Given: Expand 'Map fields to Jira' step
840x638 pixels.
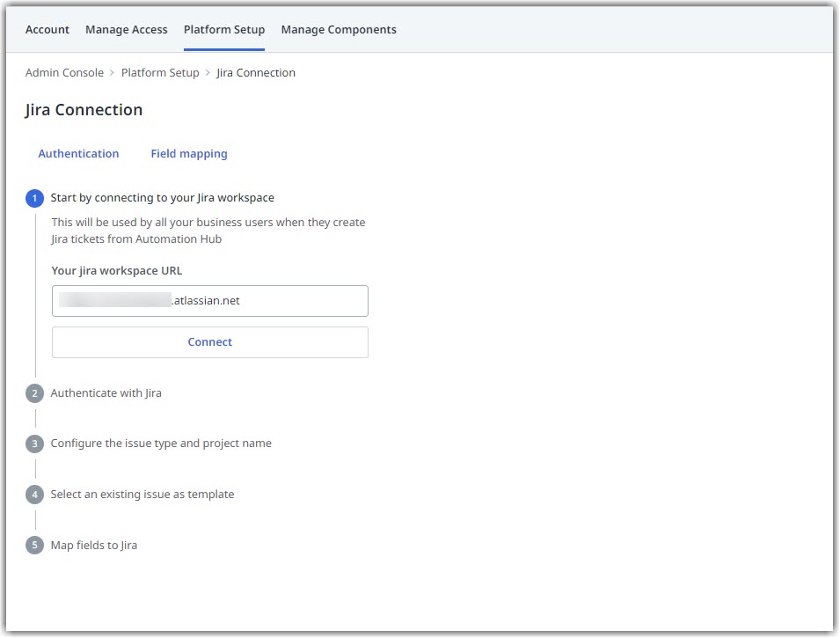Looking at the screenshot, I should coord(94,546).
